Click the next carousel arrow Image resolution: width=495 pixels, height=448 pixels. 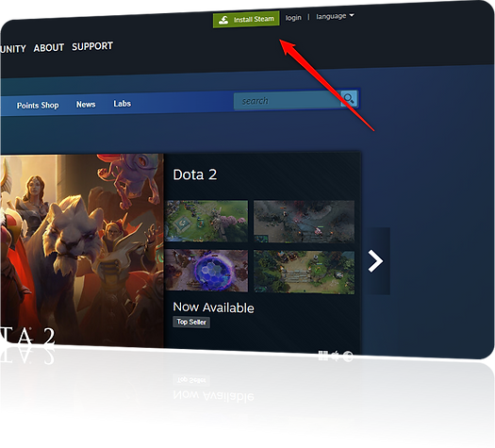376,260
